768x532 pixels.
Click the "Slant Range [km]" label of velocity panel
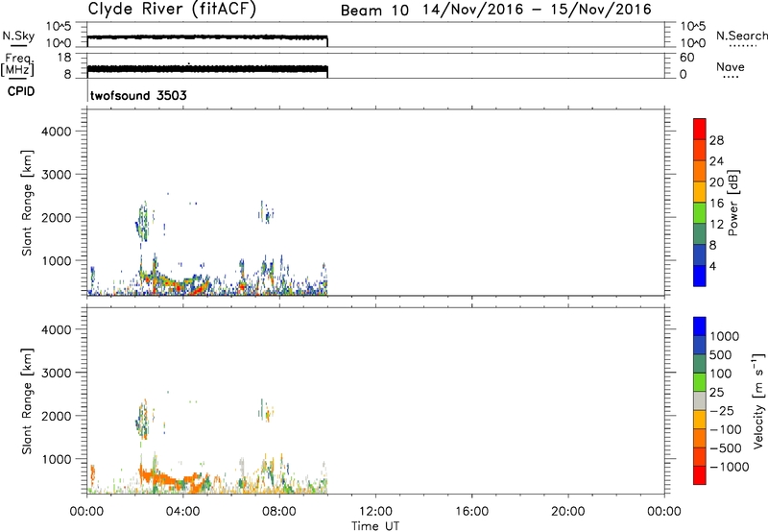27,401
